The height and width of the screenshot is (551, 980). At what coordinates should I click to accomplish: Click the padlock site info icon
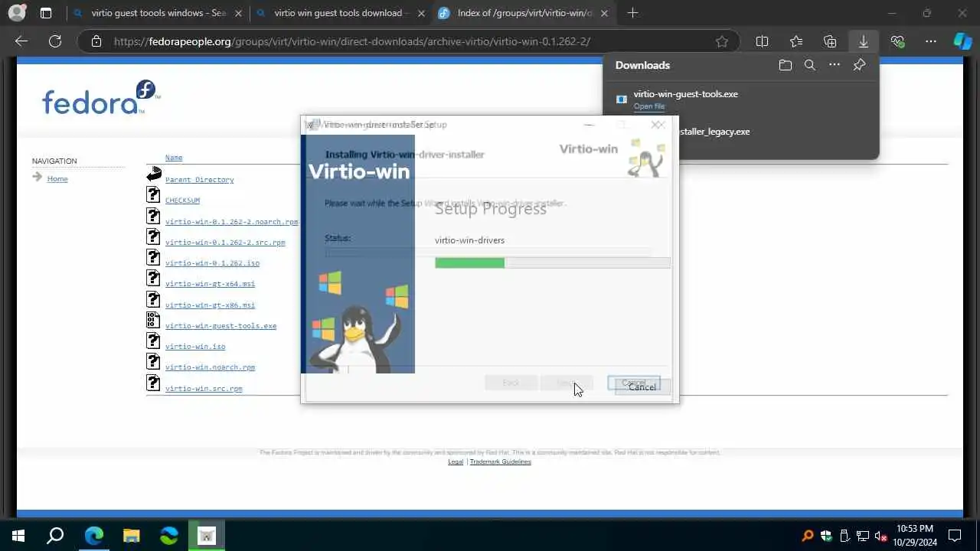click(96, 41)
